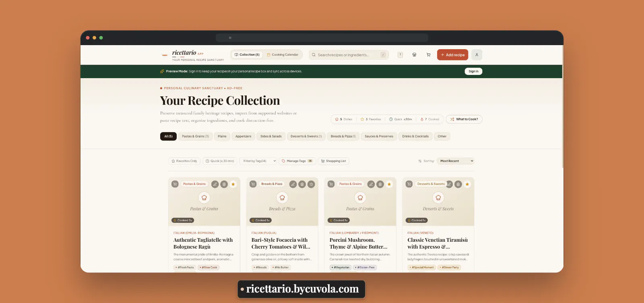Screen dimensions: 644x303
Task: Select the All (5) category pill
Action: tap(168, 137)
